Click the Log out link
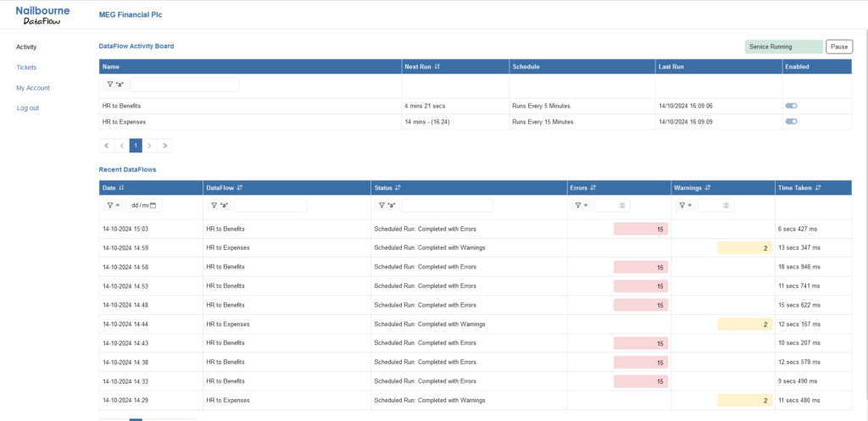868x421 pixels. 28,108
